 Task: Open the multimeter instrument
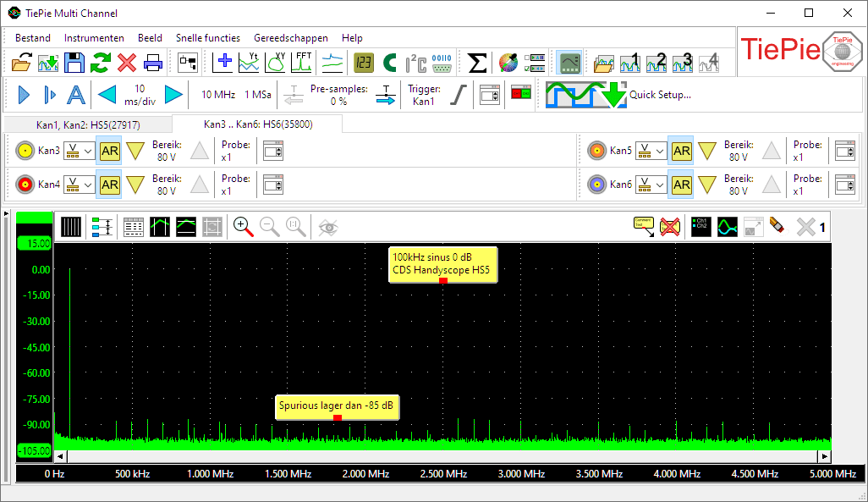[x=365, y=63]
